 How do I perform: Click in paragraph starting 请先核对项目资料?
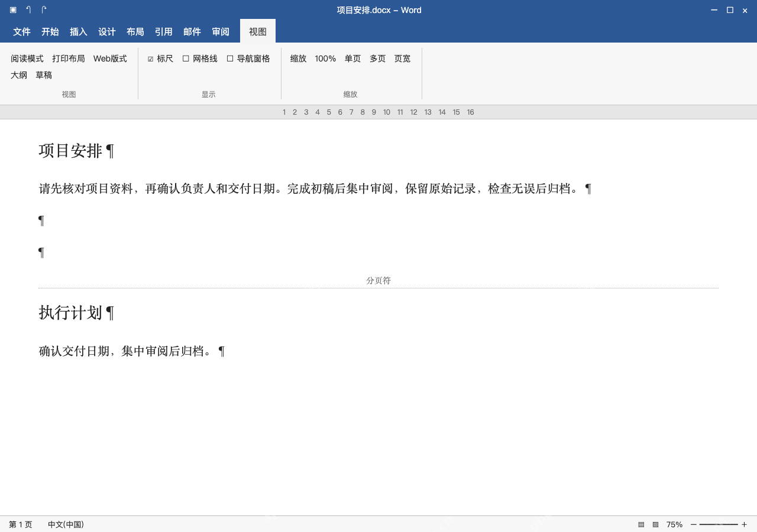tap(310, 189)
